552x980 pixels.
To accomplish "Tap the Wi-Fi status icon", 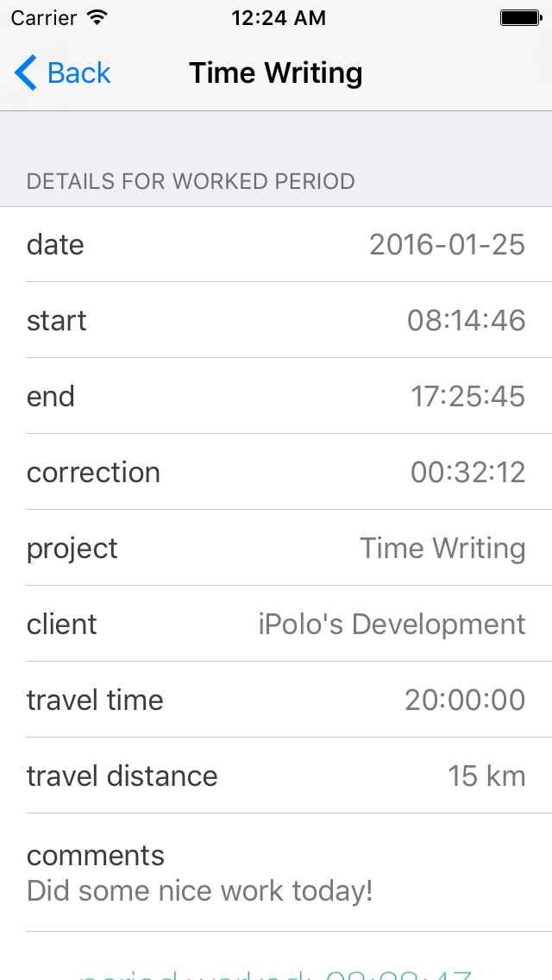I will 97,17.
